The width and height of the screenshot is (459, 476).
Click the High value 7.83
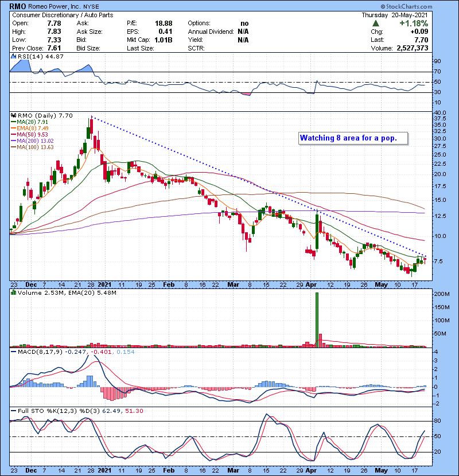click(54, 32)
